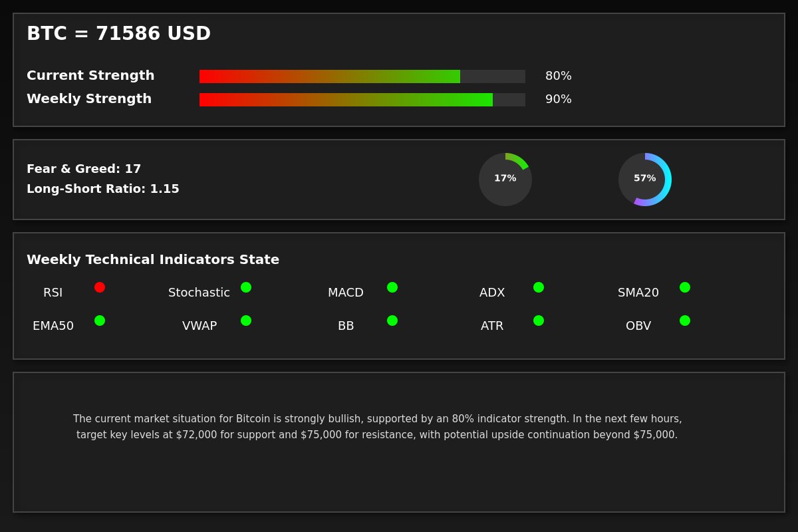
Task: Click the 90% weekly strength value
Action: (559, 100)
